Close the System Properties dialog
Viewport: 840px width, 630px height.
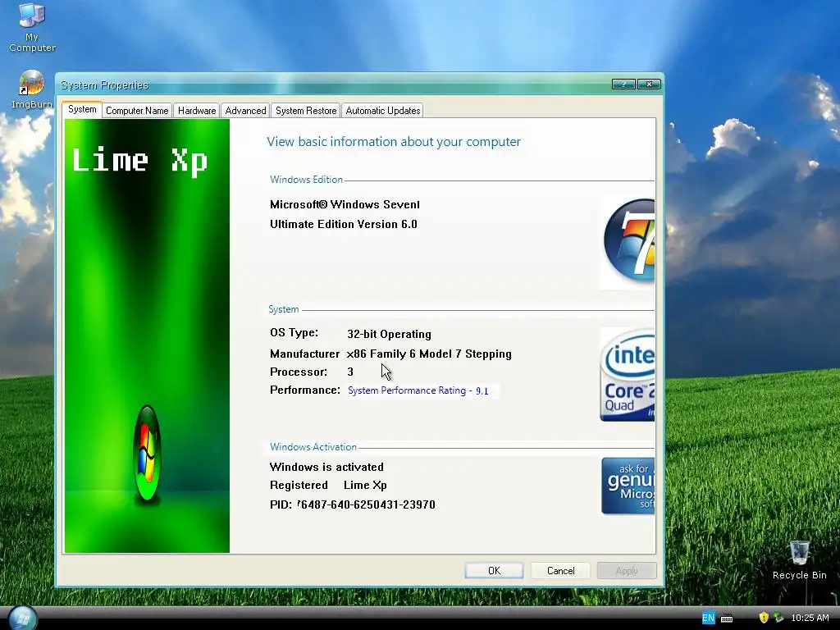650,84
